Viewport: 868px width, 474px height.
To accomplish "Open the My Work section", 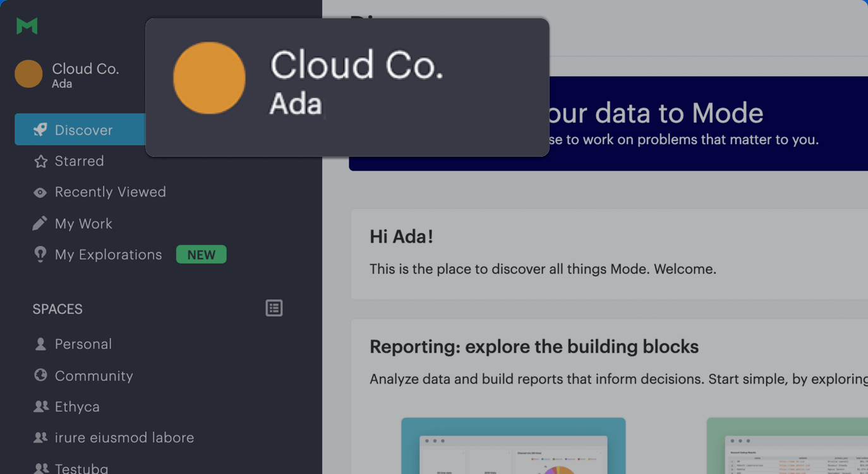I will point(83,224).
